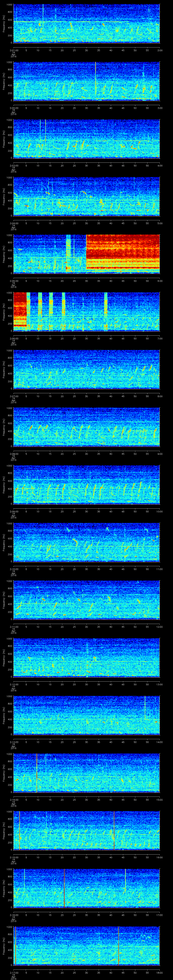173x980 pixels.
Task: Click the '2:15:00' start time label
Action: tap(14, 857)
